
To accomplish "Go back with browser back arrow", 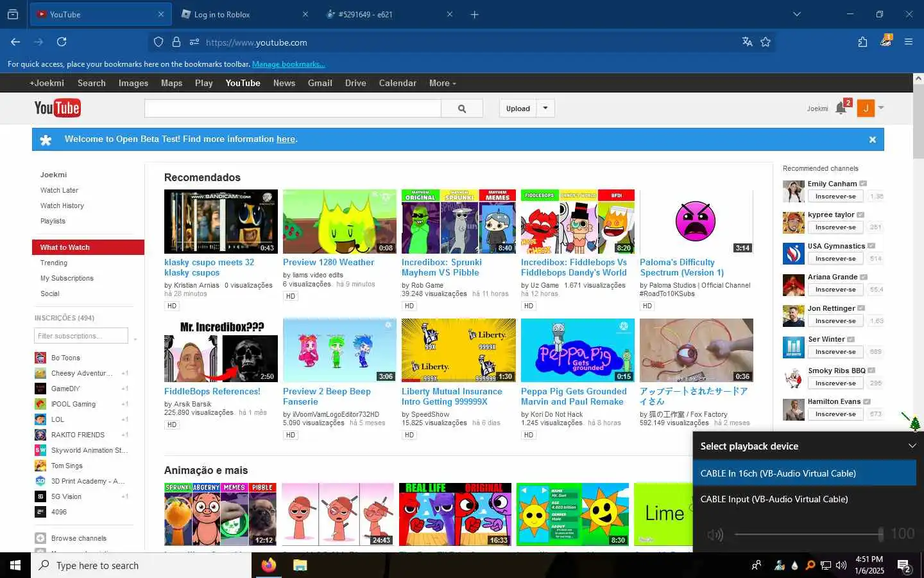I will (15, 42).
